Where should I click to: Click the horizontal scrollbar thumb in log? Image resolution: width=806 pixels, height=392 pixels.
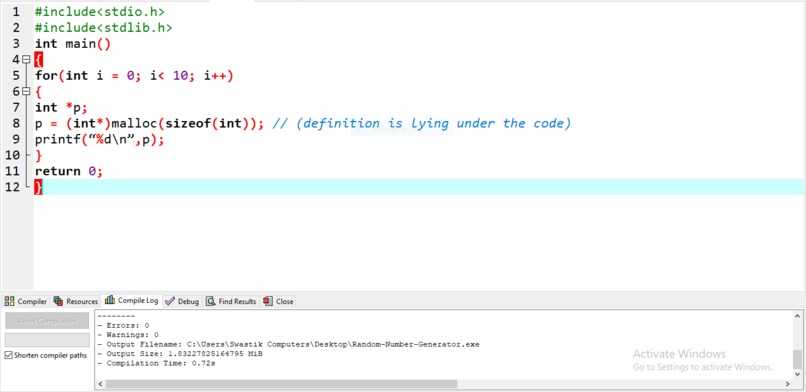pyautogui.click(x=281, y=384)
